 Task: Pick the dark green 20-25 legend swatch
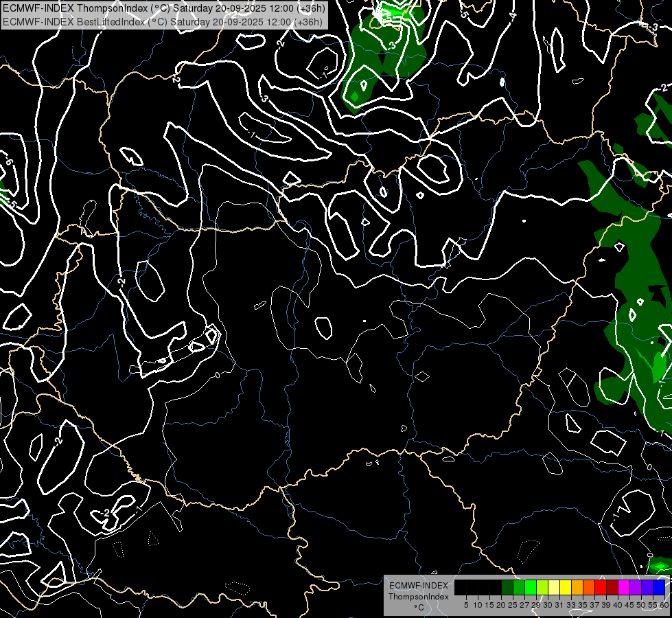pos(507,587)
